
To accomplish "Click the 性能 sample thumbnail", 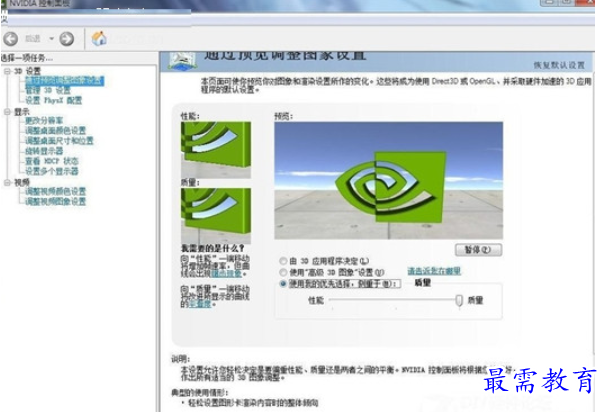I will [x=216, y=150].
